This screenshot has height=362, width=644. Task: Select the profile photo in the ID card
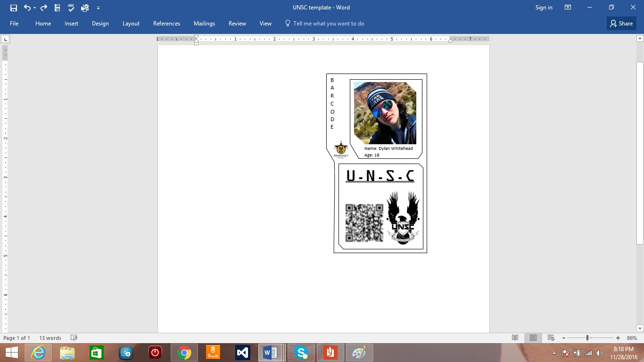pyautogui.click(x=385, y=113)
